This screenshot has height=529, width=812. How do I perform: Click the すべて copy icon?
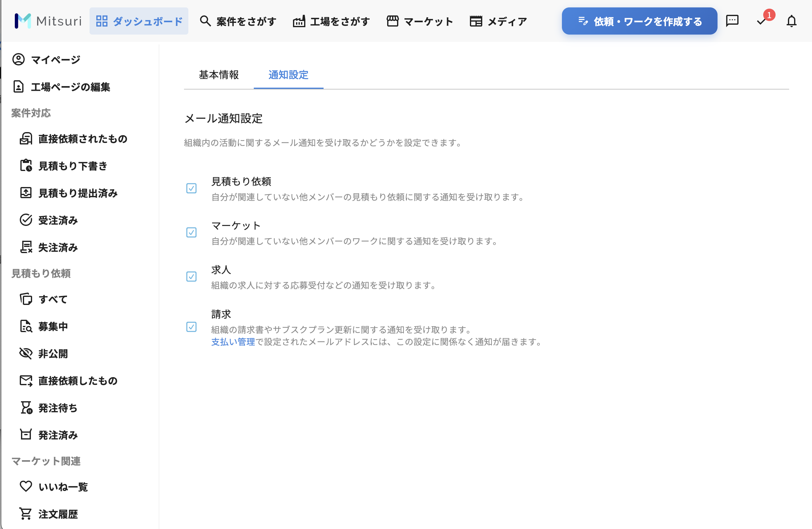[26, 299]
